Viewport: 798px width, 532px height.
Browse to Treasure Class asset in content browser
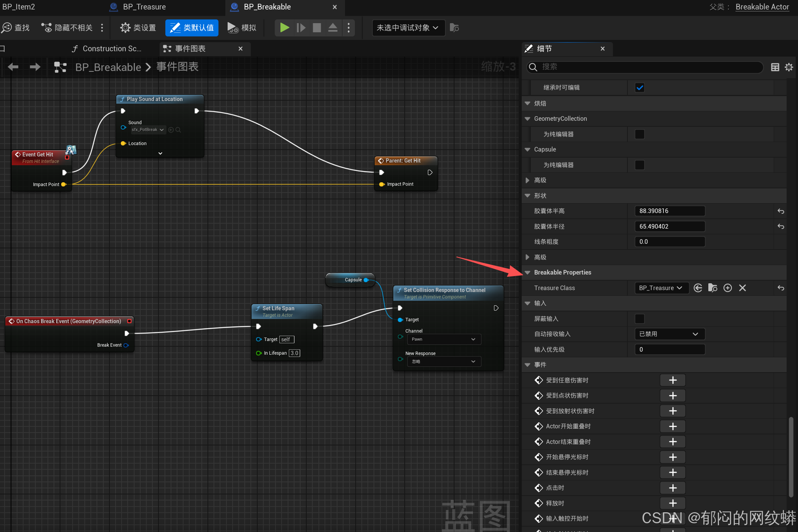pos(712,288)
